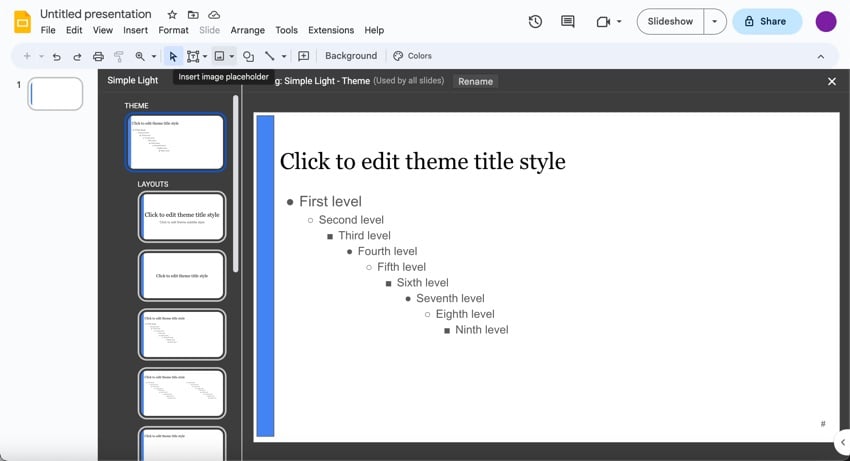This screenshot has height=461, width=850.
Task: Click the Print icon
Action: point(98,57)
